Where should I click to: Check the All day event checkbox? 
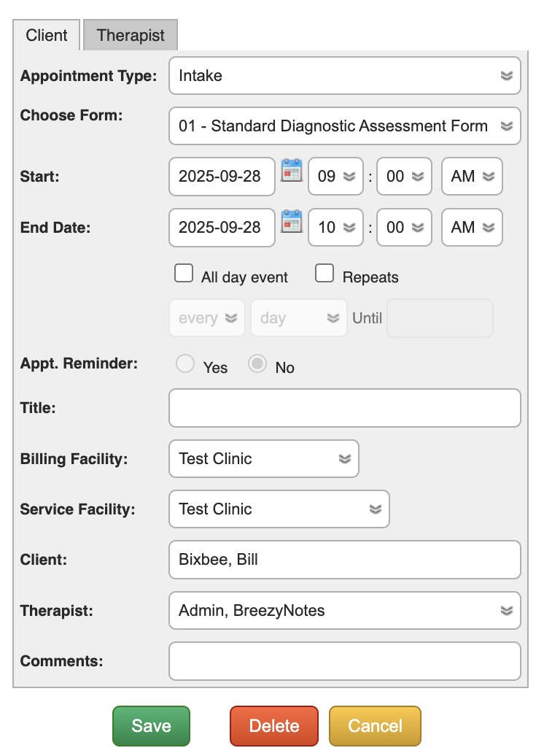coord(183,274)
